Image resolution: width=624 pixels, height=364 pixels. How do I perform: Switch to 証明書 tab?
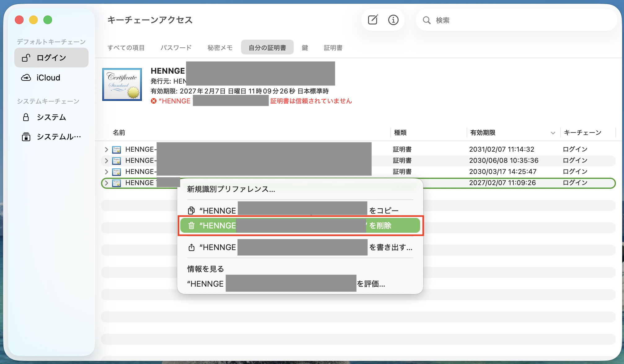coord(333,48)
